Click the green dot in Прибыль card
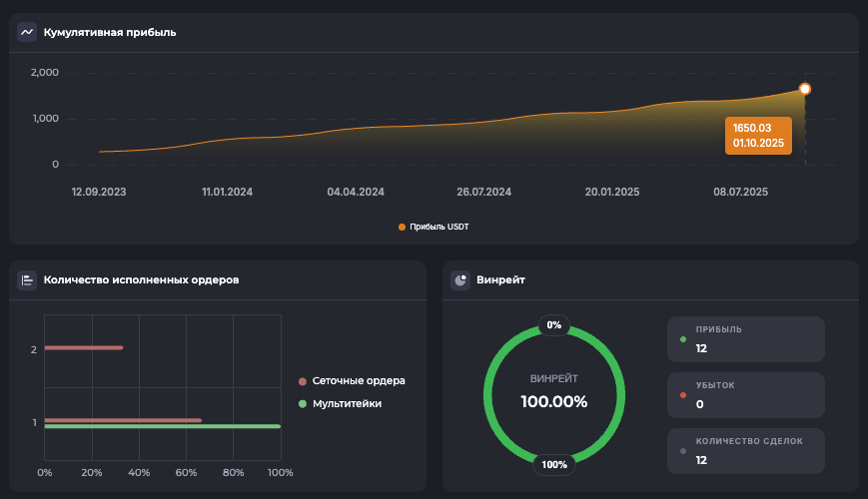868x499 pixels. pos(683,339)
